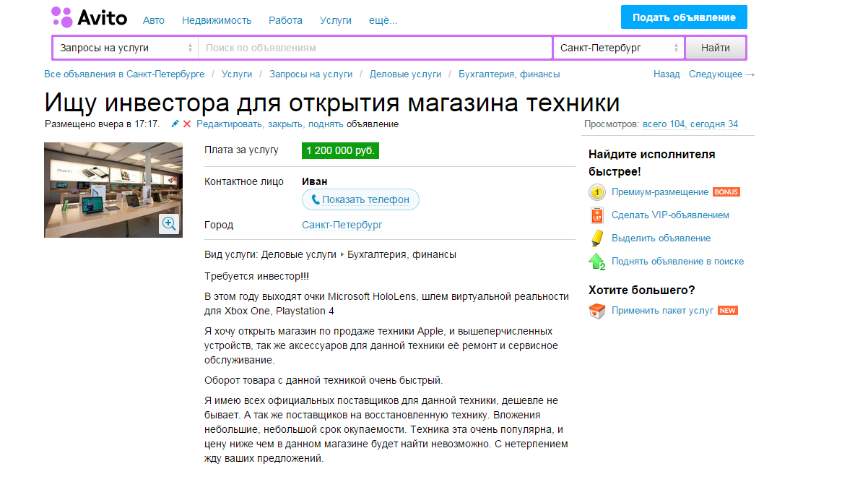Image resolution: width=868 pixels, height=482 pixels.
Task: Open the category dropdown "Запросы на услуги"
Action: [x=126, y=48]
